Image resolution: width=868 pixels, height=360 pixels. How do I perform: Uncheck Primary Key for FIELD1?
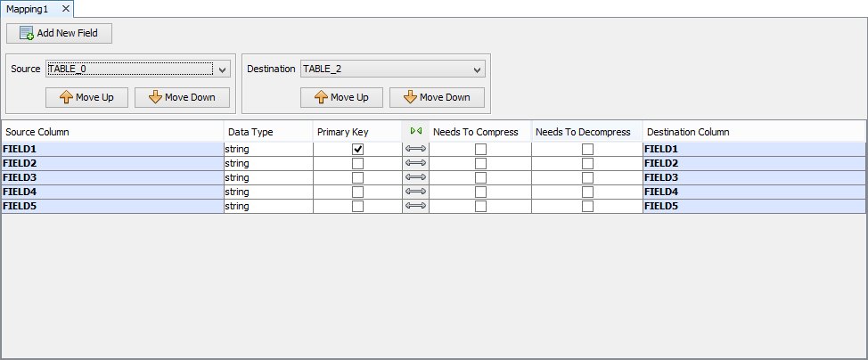[357, 150]
